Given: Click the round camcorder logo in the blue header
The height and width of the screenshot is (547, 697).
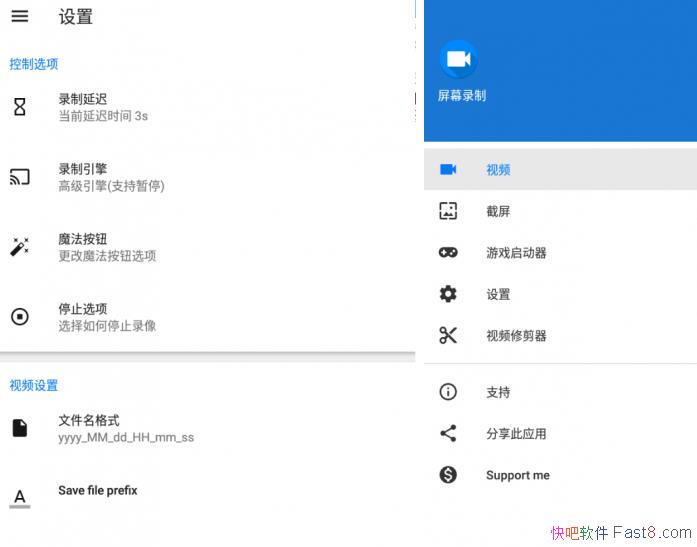Looking at the screenshot, I should [458, 59].
